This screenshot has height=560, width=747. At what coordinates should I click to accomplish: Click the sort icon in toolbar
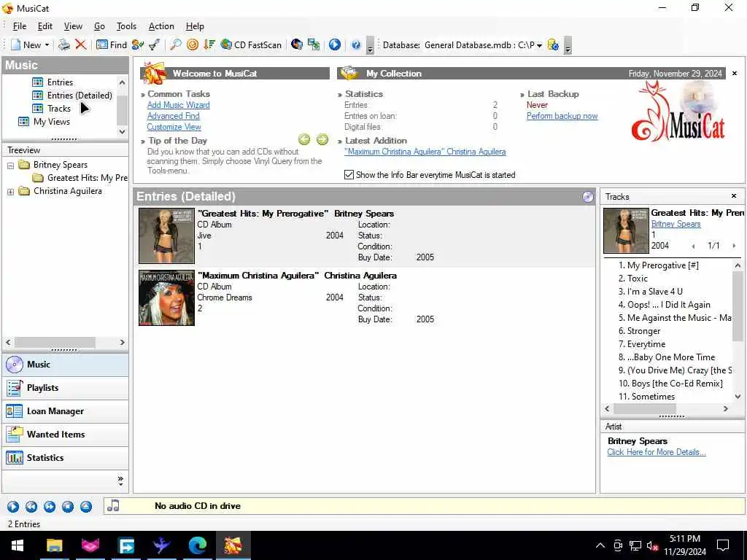(x=209, y=44)
